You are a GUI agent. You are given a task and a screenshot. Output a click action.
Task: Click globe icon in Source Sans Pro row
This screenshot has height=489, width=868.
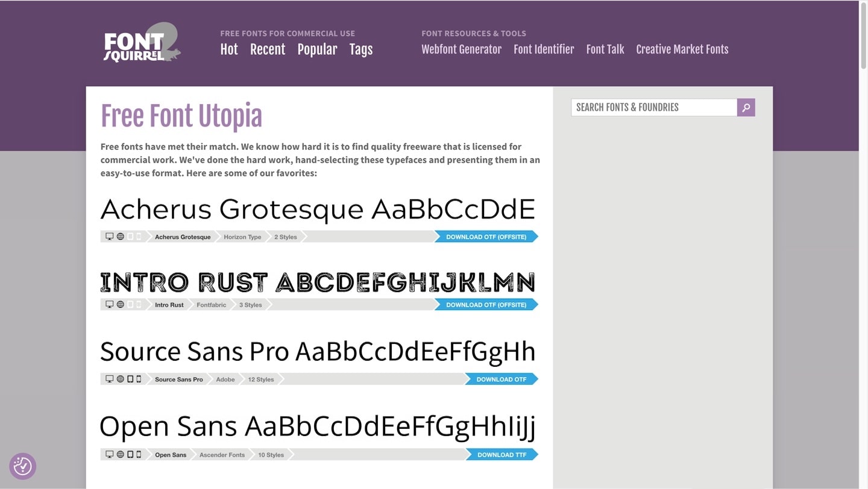[120, 379]
